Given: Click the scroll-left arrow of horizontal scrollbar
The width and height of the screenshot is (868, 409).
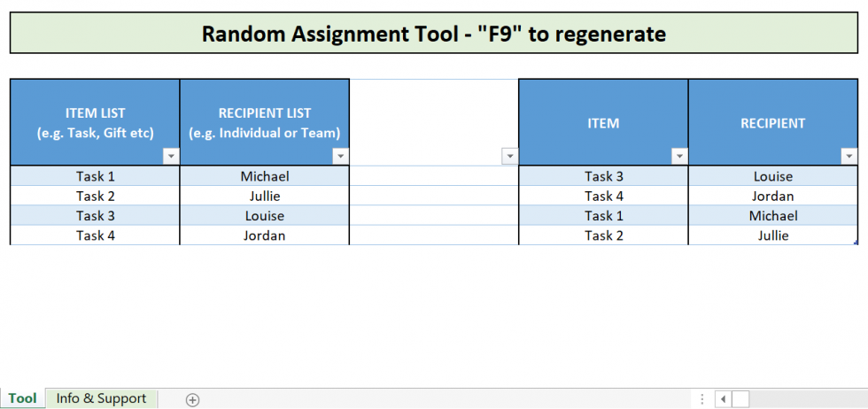Looking at the screenshot, I should coord(722,399).
